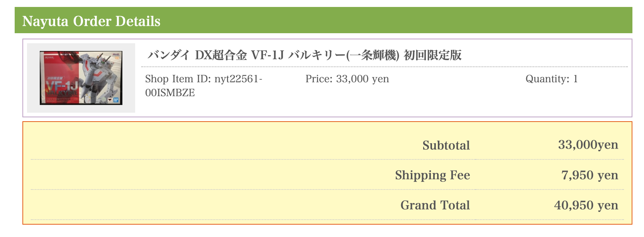Click the 40,950 yen grand total amount
The width and height of the screenshot is (644, 237).
point(586,205)
